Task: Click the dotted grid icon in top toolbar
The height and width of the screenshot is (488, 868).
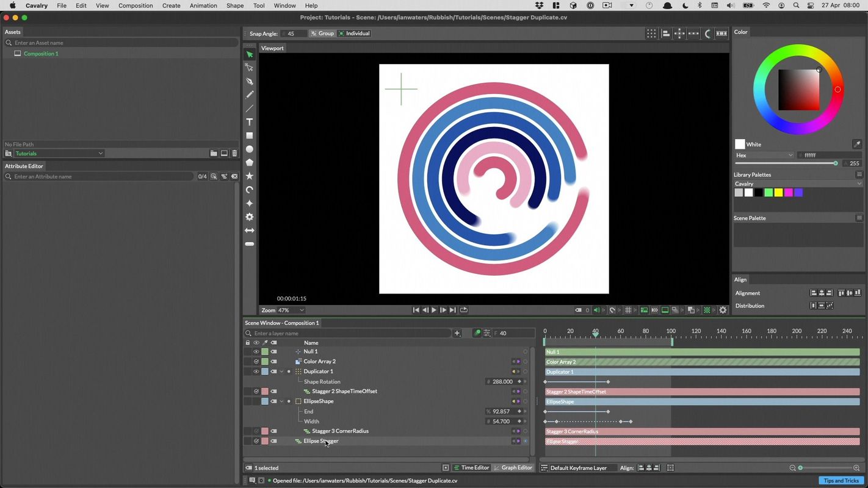Action: coord(652,34)
